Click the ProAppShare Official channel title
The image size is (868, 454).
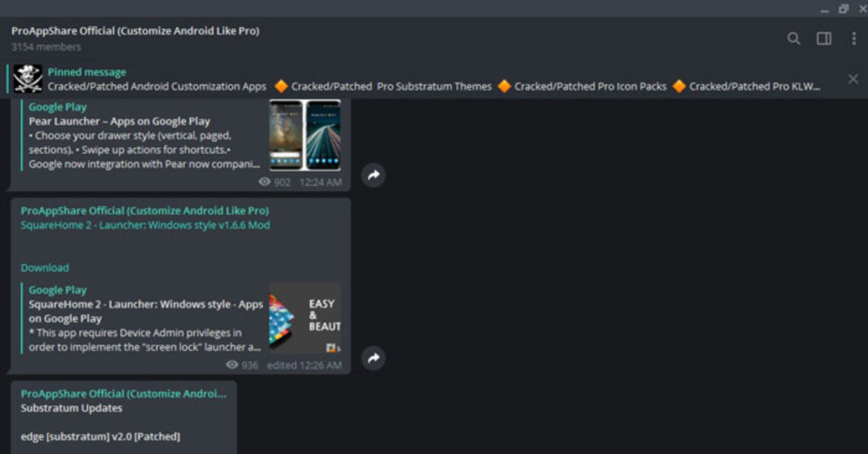point(135,31)
